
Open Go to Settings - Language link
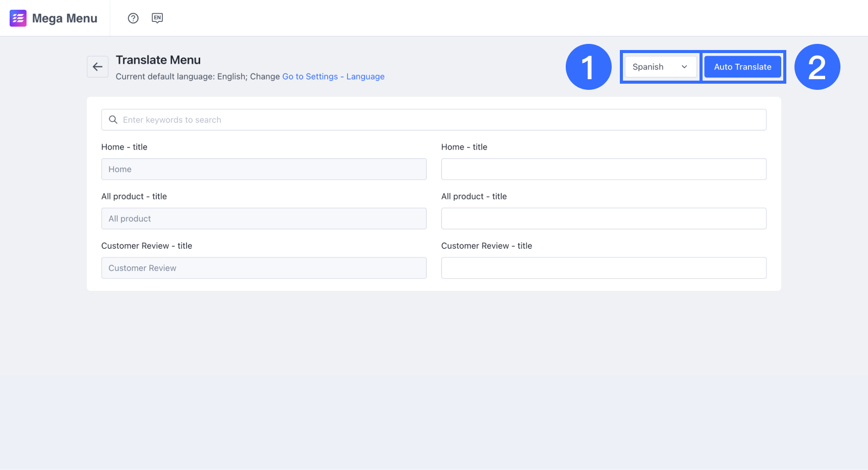tap(333, 76)
